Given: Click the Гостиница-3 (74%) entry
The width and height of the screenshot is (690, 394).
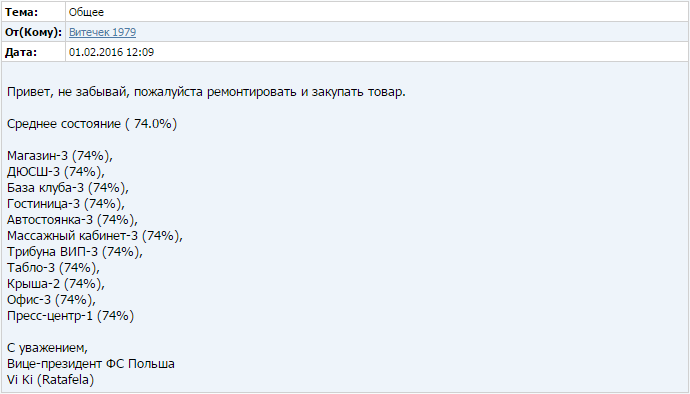Looking at the screenshot, I should coord(66,204).
